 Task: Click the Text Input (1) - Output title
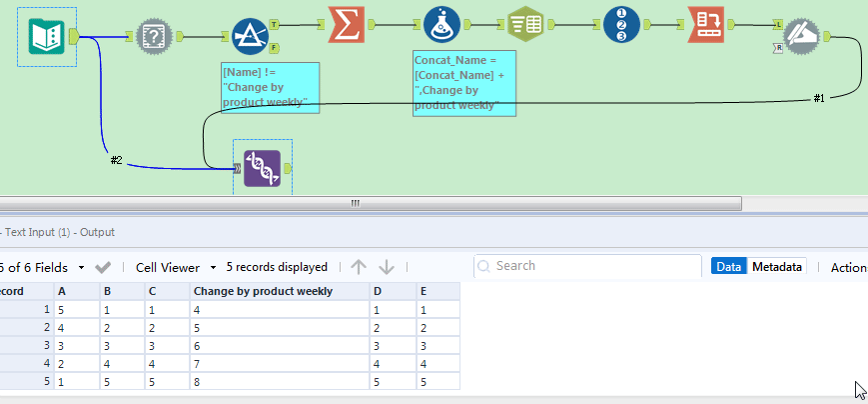pos(60,232)
